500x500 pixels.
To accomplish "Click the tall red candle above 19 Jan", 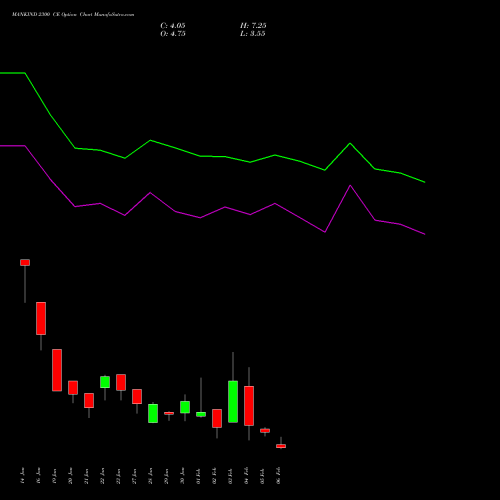I will (x=57, y=370).
